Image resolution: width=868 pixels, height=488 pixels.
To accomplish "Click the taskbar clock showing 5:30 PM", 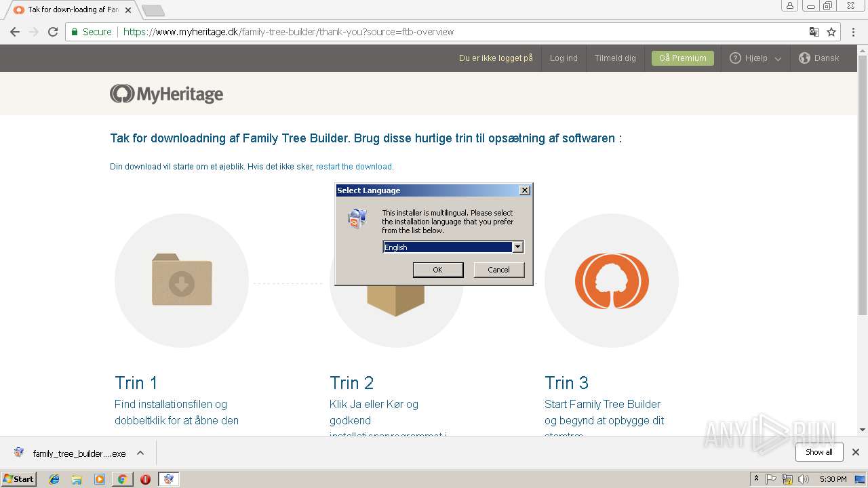I will pos(833,479).
